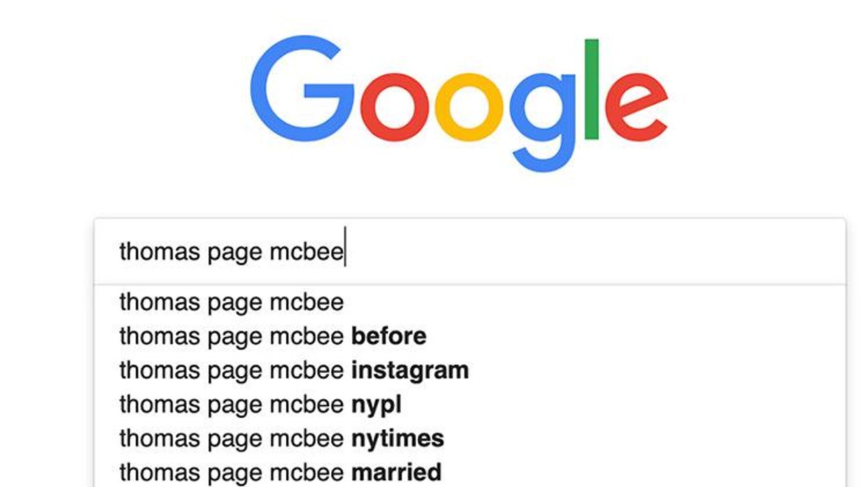Select the 'thomas page mcbee married' suggestion
The image size is (868, 487).
(x=279, y=471)
